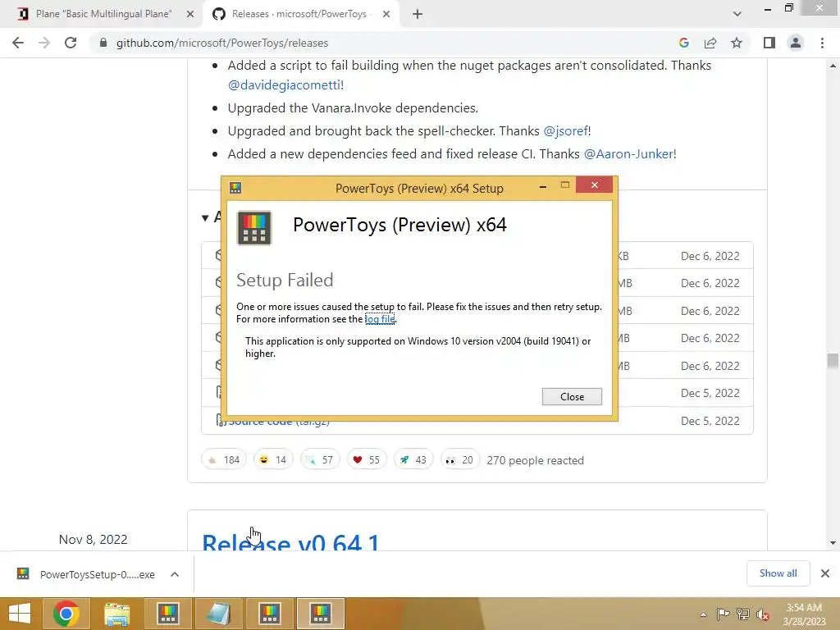The image size is (840, 630).
Task: Expand the PowerToysSetup download options chevron
Action: pyautogui.click(x=175, y=574)
